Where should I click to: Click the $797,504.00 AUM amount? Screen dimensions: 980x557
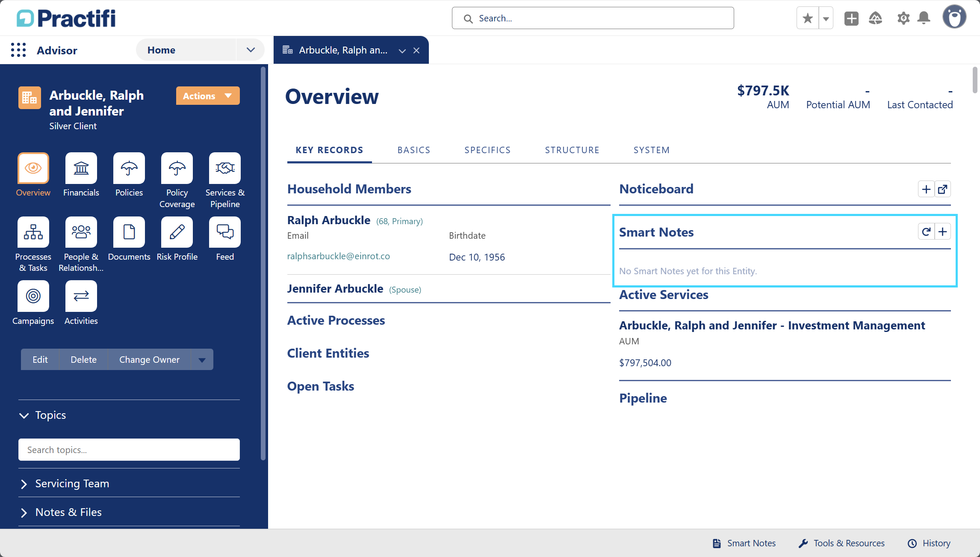(645, 363)
